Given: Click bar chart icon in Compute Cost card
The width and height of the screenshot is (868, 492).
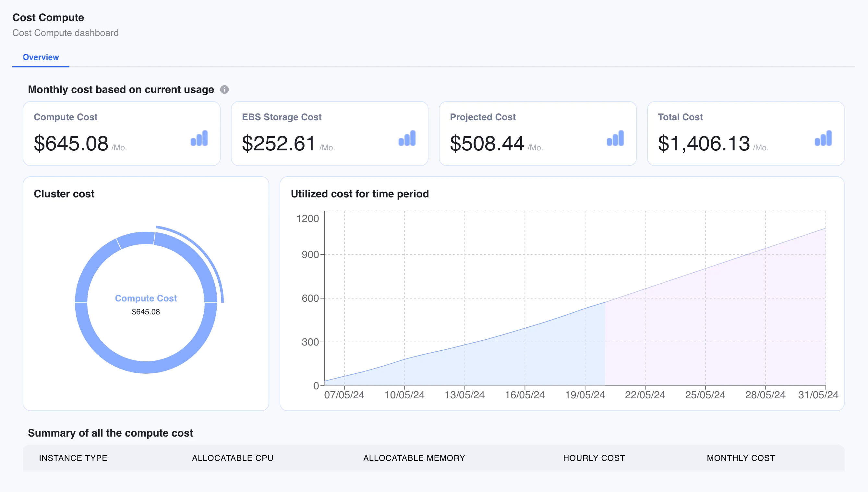Looking at the screenshot, I should click(x=199, y=138).
